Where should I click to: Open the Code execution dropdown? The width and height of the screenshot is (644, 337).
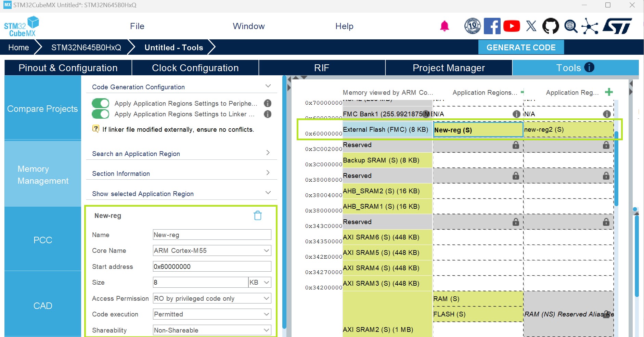click(212, 314)
